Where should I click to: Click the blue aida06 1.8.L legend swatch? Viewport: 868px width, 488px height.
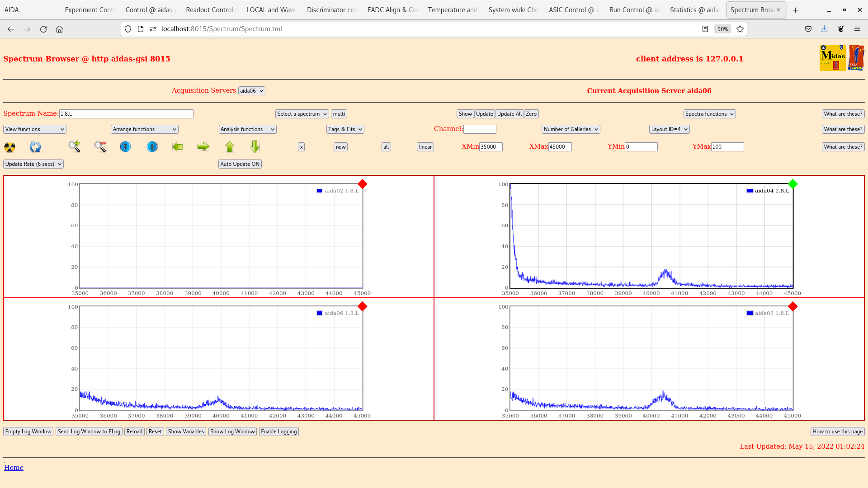(x=320, y=313)
